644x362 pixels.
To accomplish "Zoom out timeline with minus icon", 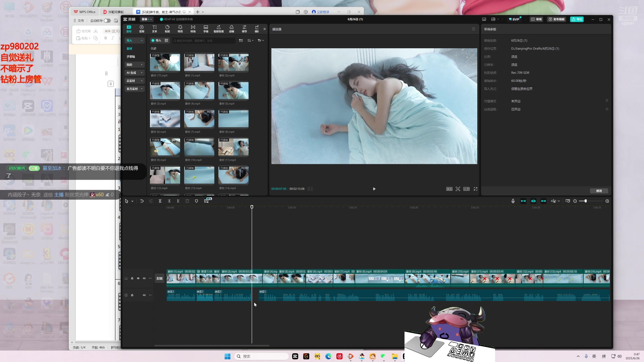I will click(x=575, y=201).
